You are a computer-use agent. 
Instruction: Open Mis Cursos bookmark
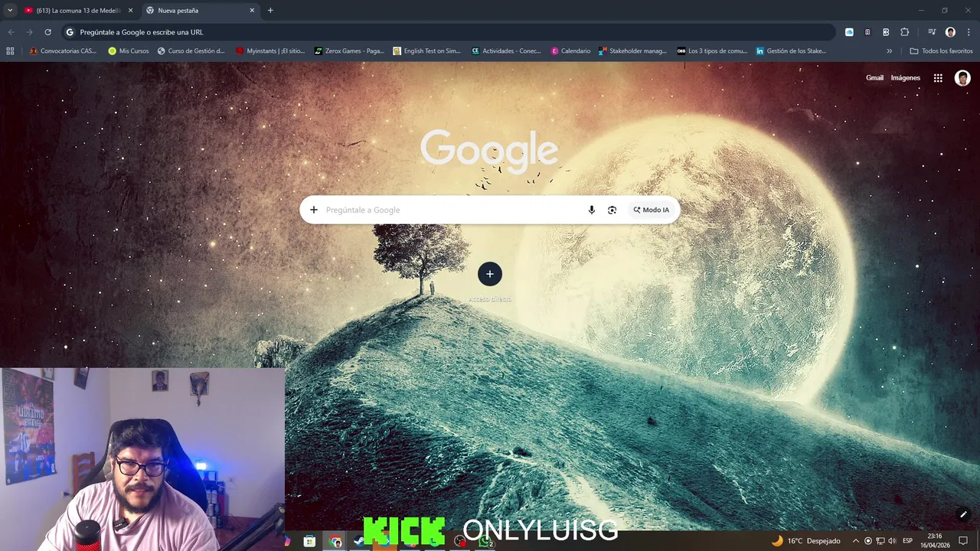[129, 51]
